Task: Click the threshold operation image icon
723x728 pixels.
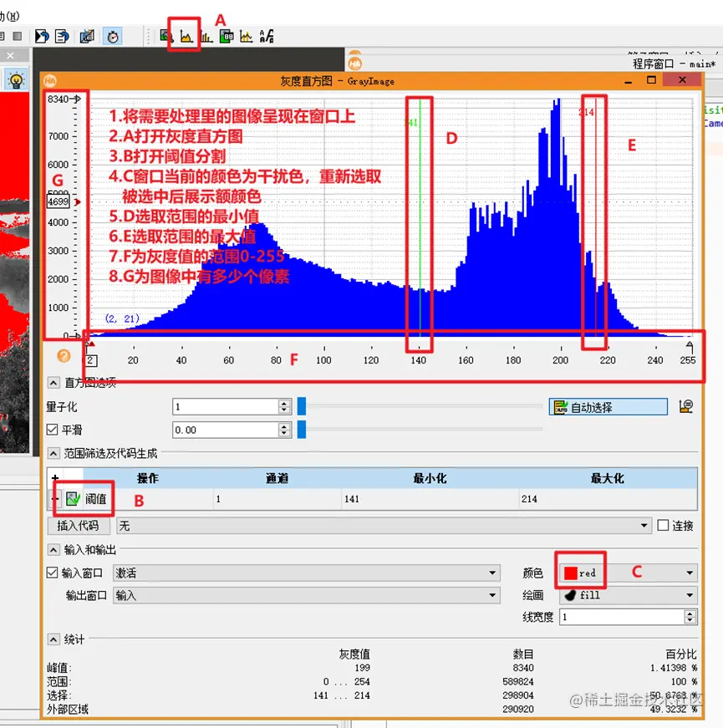Action: 73,499
